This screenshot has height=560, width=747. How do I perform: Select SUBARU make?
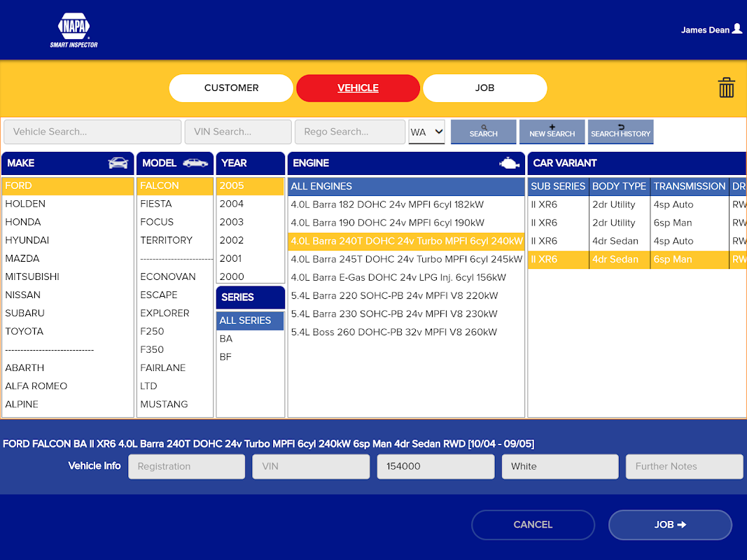[x=68, y=313]
